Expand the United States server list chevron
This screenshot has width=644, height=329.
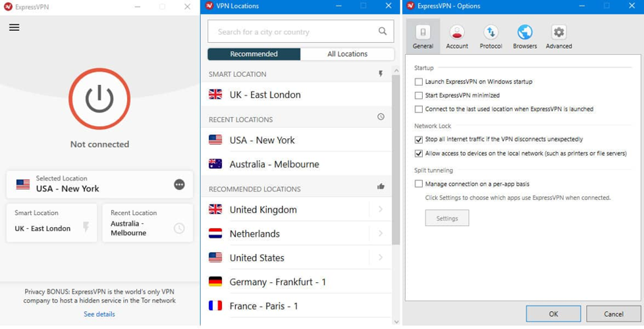tap(381, 258)
